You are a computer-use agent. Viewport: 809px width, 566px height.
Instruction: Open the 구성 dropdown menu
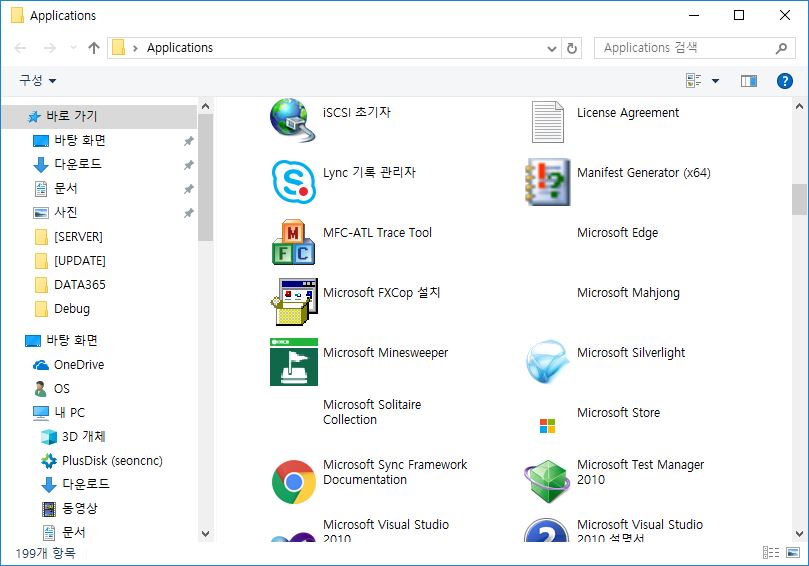click(37, 80)
